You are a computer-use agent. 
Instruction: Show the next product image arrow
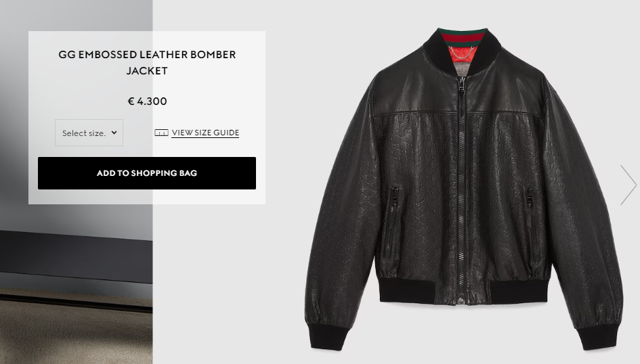coord(628,185)
